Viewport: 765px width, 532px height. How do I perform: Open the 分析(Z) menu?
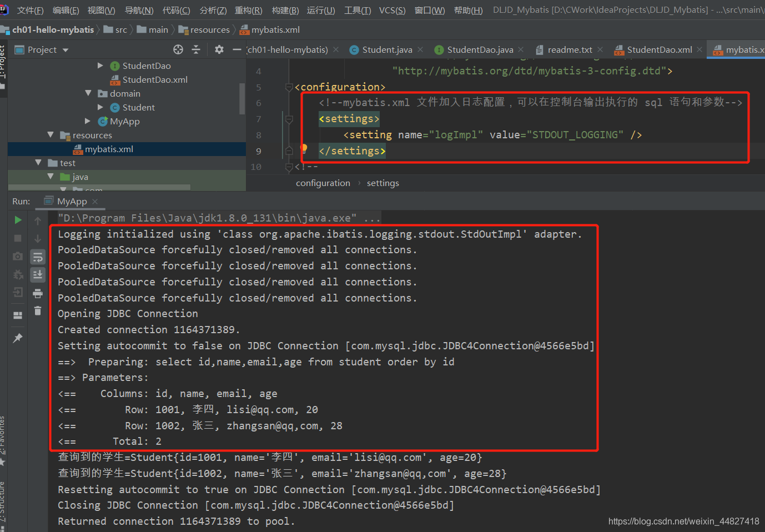point(213,11)
